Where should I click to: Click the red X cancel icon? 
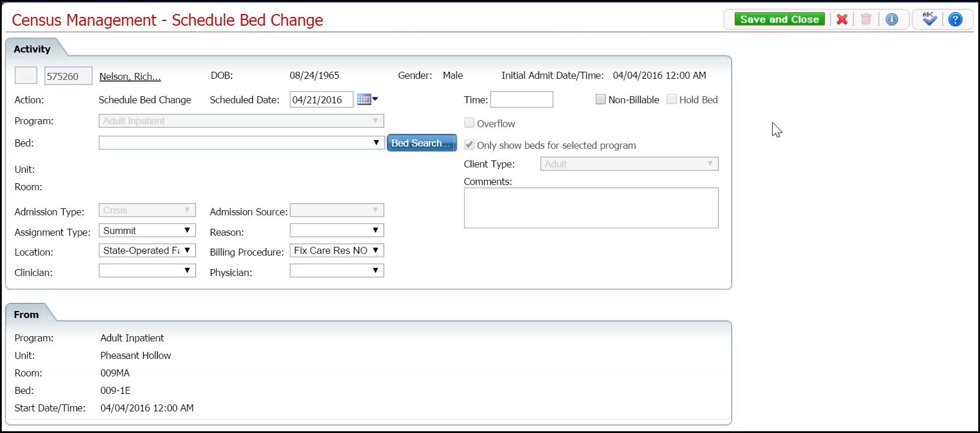pyautogui.click(x=842, y=19)
